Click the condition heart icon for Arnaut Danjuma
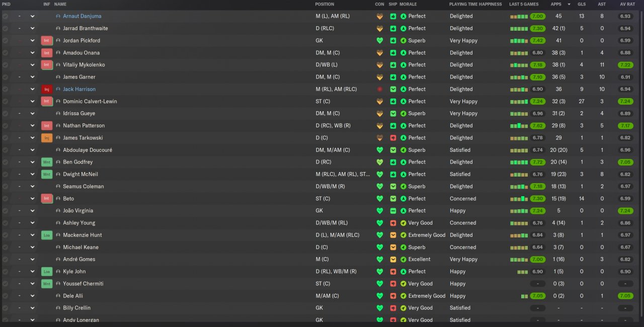The image size is (644, 327). tap(380, 16)
